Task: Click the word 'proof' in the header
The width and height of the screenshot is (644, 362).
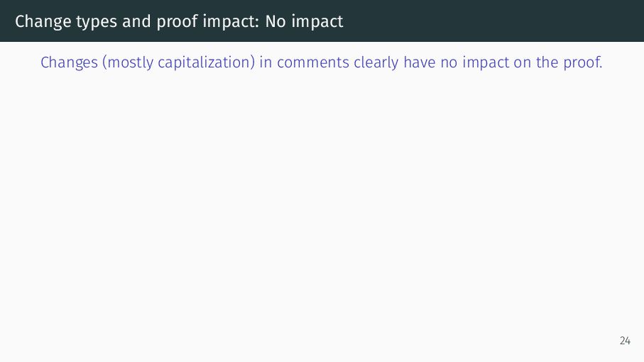Action: [x=177, y=21]
